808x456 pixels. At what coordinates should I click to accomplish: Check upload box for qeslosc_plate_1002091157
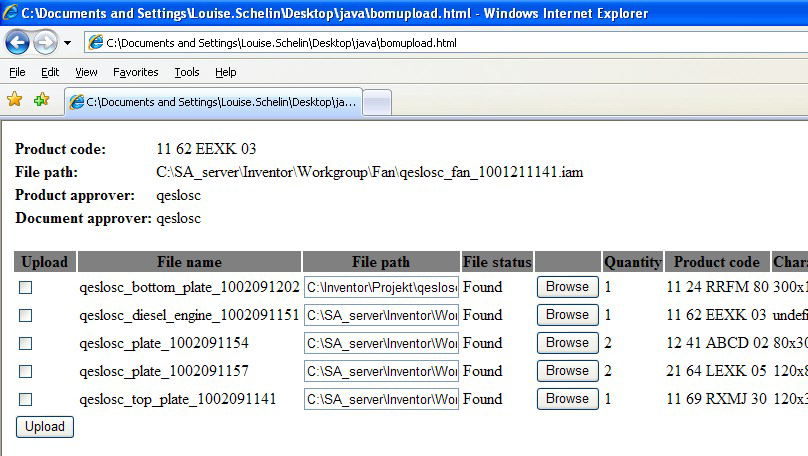(x=25, y=371)
